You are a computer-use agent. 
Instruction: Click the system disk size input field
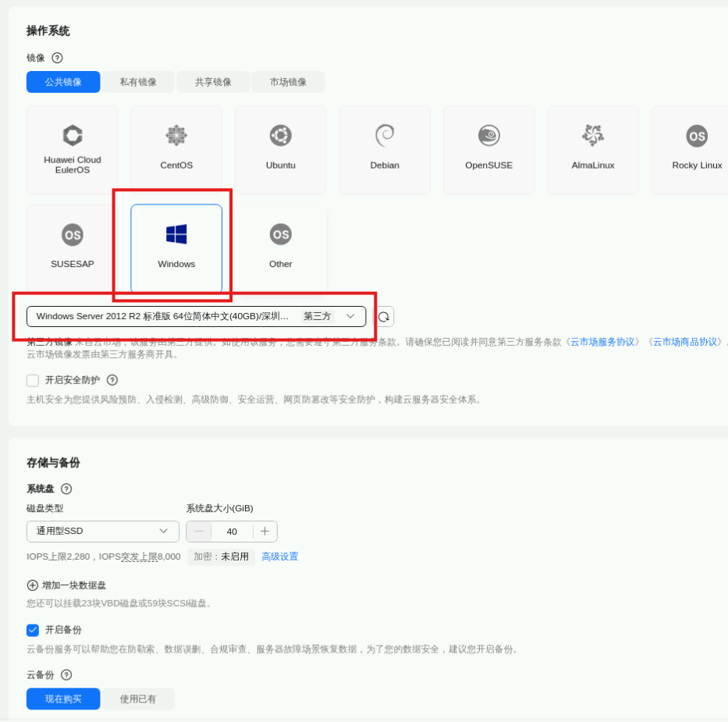click(232, 532)
